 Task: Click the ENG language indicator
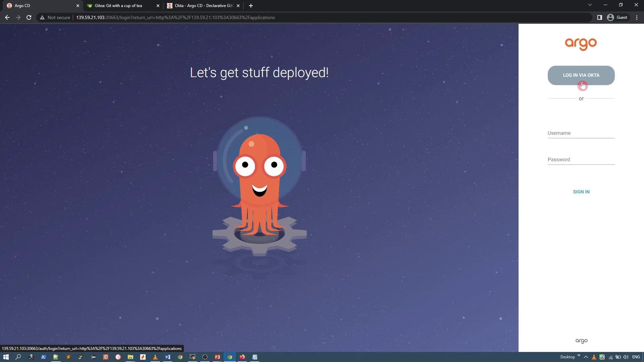(636, 357)
